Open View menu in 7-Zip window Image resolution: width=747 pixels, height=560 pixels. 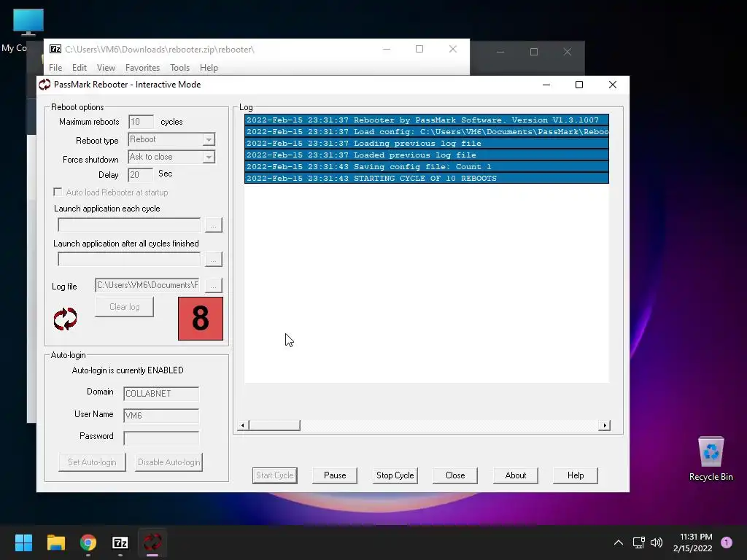[106, 68]
